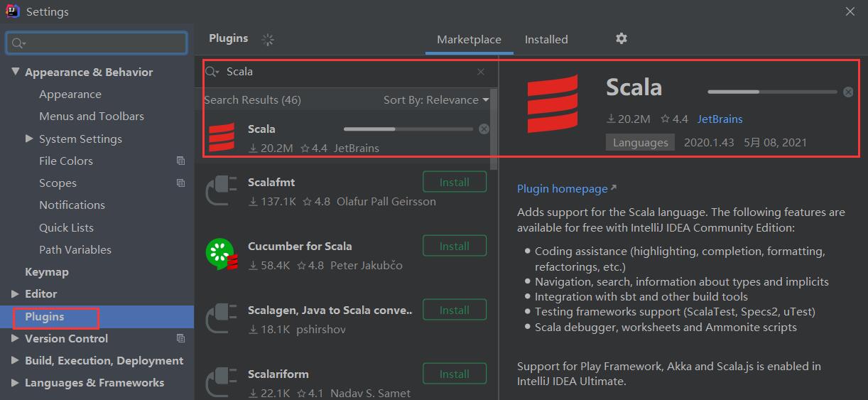Select Menus and Toolbars settings
Viewport: 868px width, 400px height.
[x=92, y=116]
